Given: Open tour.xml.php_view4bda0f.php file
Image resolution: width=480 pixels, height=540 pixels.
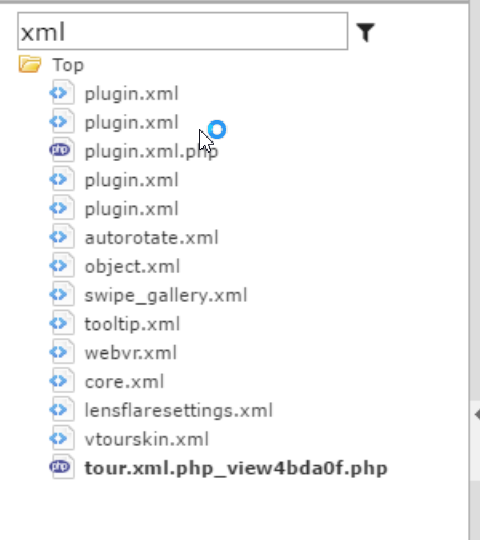Looking at the screenshot, I should click(x=236, y=468).
